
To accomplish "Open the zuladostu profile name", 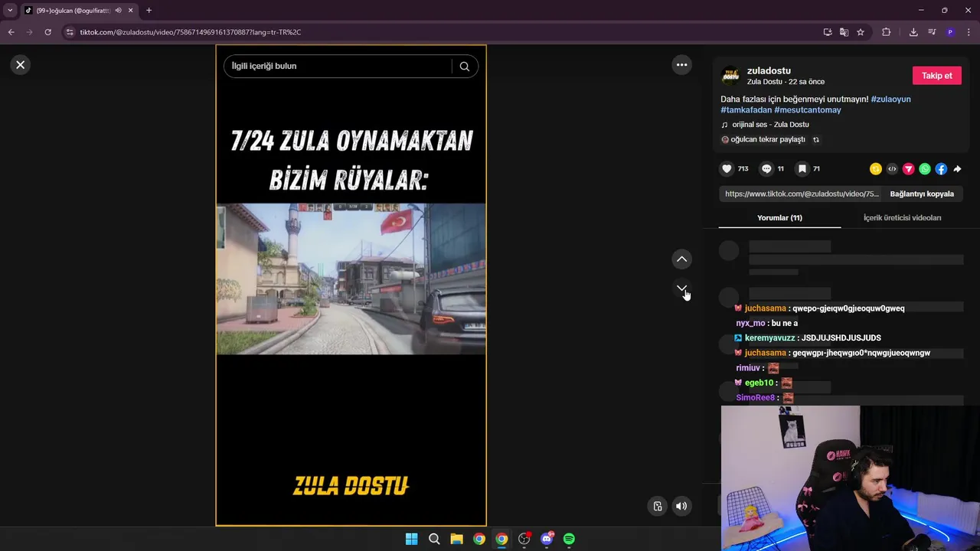I will [x=769, y=71].
